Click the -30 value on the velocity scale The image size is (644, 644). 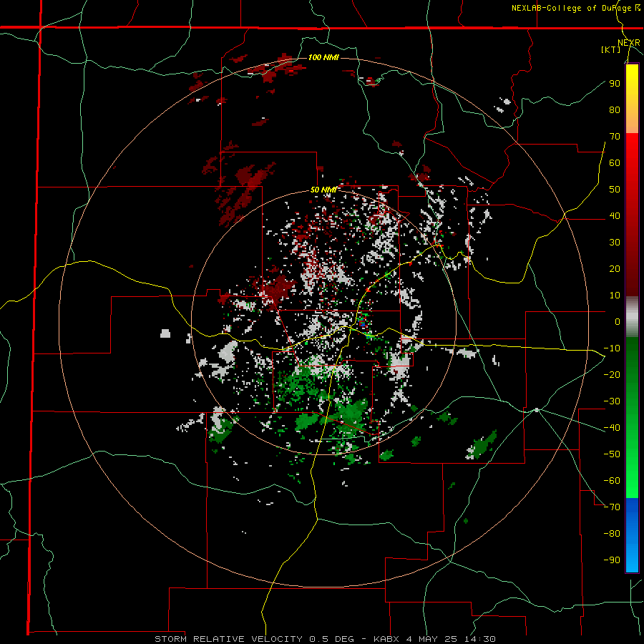(x=612, y=401)
